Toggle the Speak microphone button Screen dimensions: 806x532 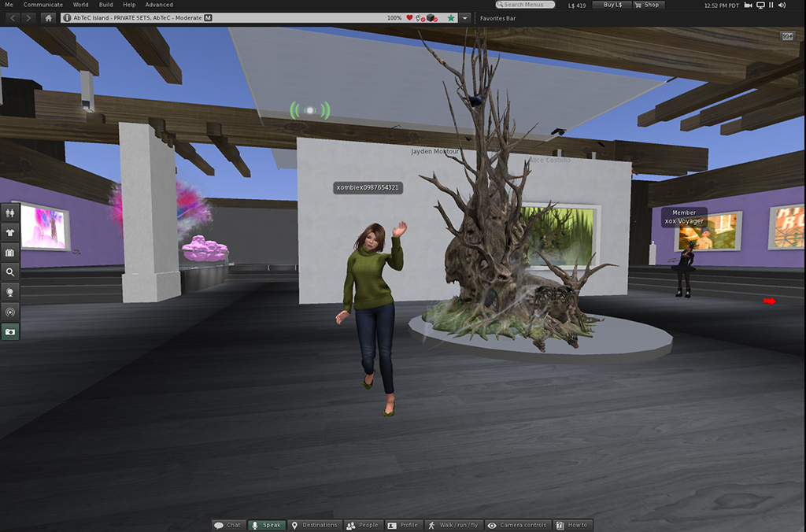point(266,525)
